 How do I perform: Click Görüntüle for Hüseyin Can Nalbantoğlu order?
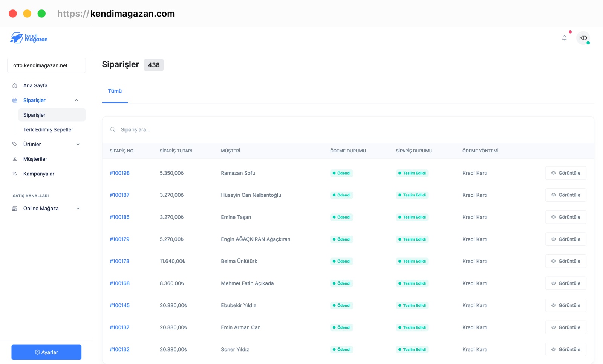pyautogui.click(x=566, y=195)
